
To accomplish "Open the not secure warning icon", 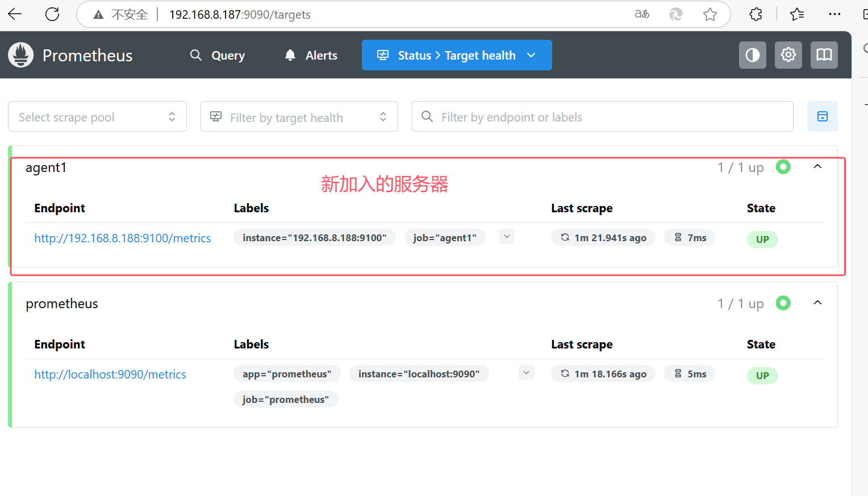I will coord(98,15).
